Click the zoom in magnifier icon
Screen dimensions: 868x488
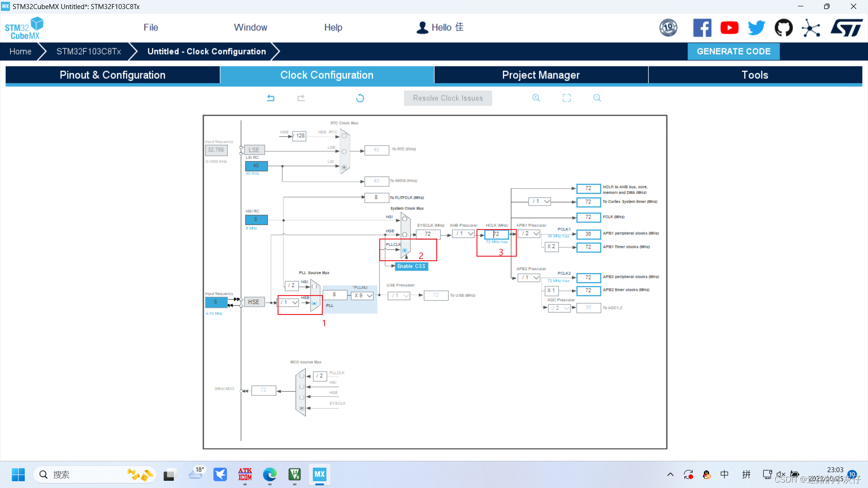[536, 98]
